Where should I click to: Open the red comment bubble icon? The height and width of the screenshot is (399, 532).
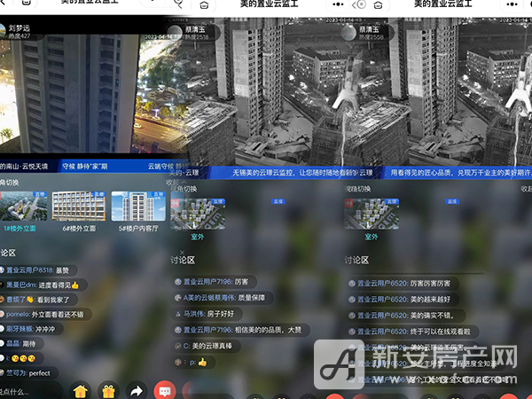pos(165,391)
